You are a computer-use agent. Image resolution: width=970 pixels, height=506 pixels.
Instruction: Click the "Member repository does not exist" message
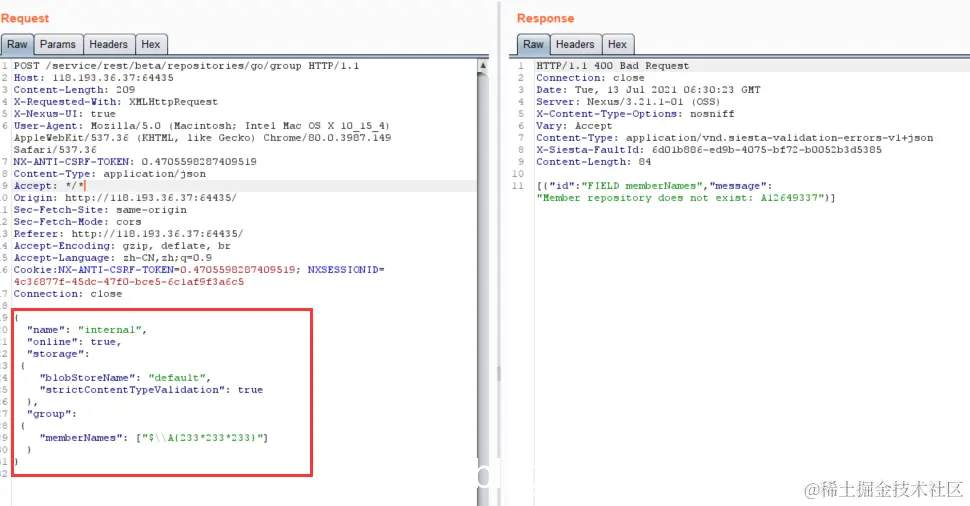[684, 198]
